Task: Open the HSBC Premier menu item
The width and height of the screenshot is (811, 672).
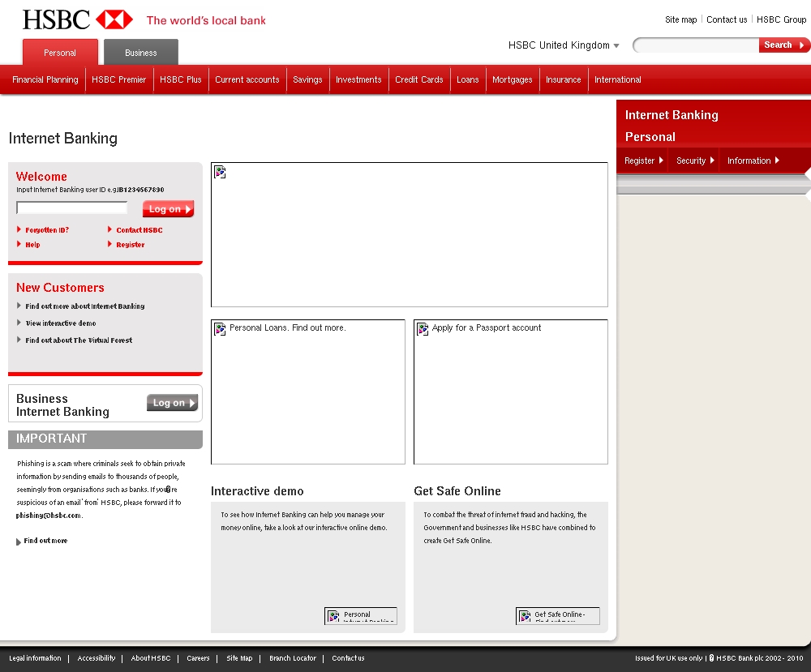Action: (x=119, y=79)
